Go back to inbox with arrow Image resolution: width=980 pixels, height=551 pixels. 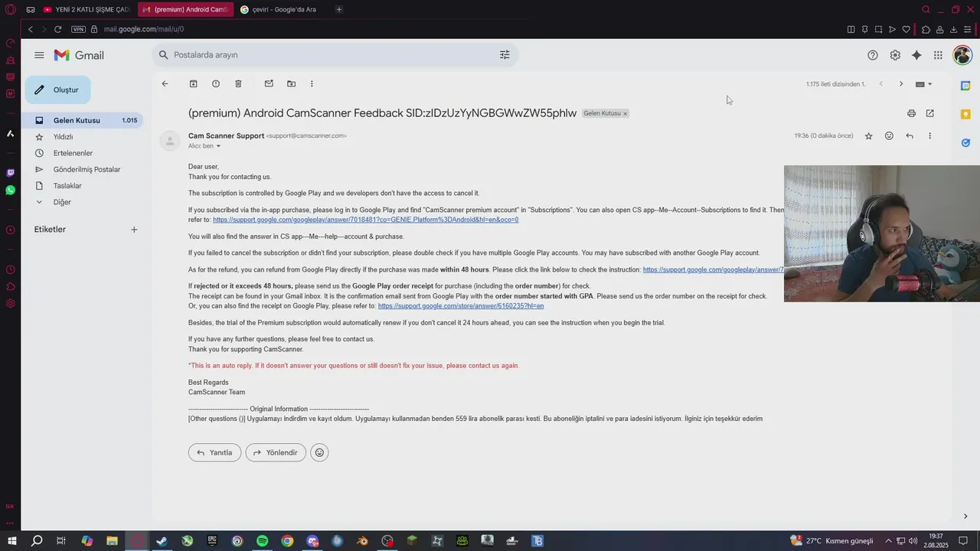pos(165,83)
